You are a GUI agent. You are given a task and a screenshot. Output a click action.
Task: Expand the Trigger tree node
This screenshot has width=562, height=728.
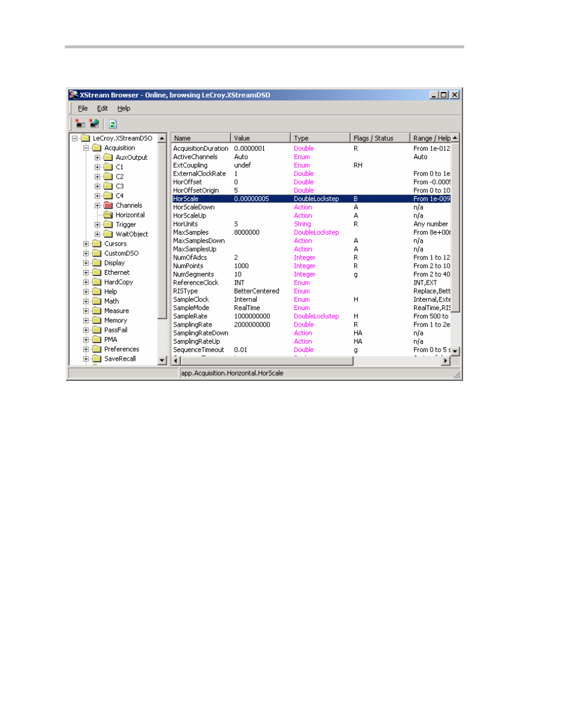click(97, 225)
